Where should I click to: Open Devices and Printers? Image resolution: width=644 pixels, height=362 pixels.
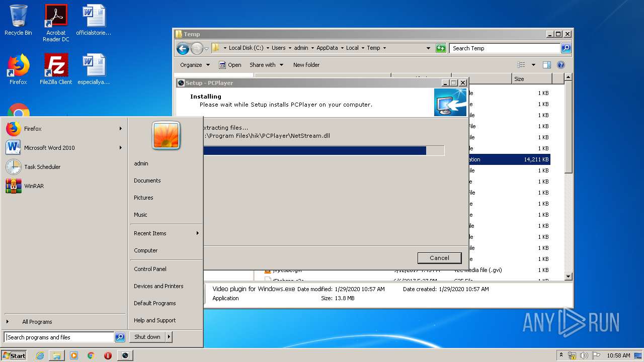[x=158, y=286]
